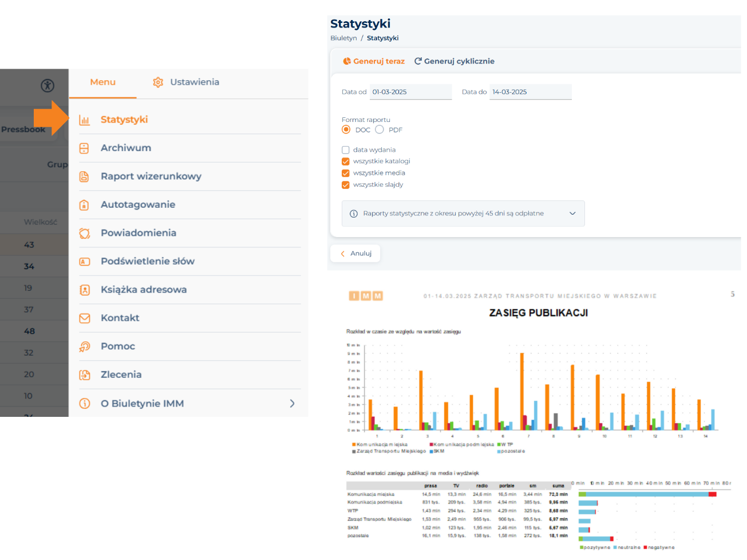
Task: Click the Autotagowanie icon
Action: (x=84, y=205)
